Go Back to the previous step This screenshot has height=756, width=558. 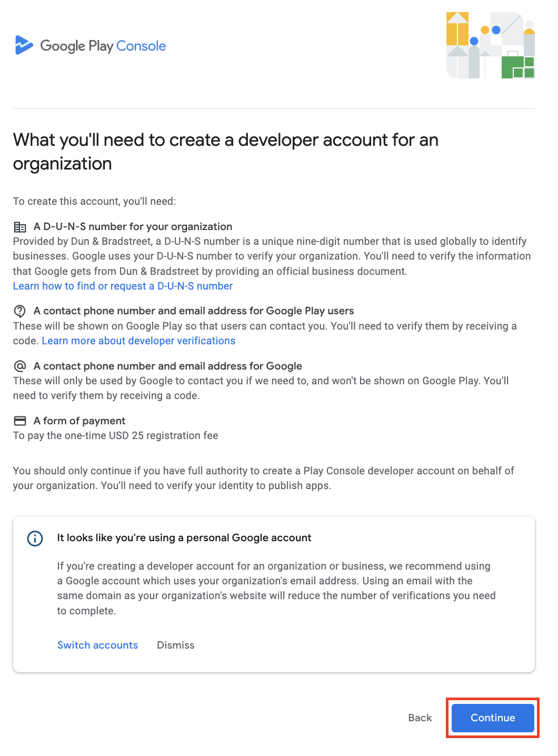(x=420, y=718)
